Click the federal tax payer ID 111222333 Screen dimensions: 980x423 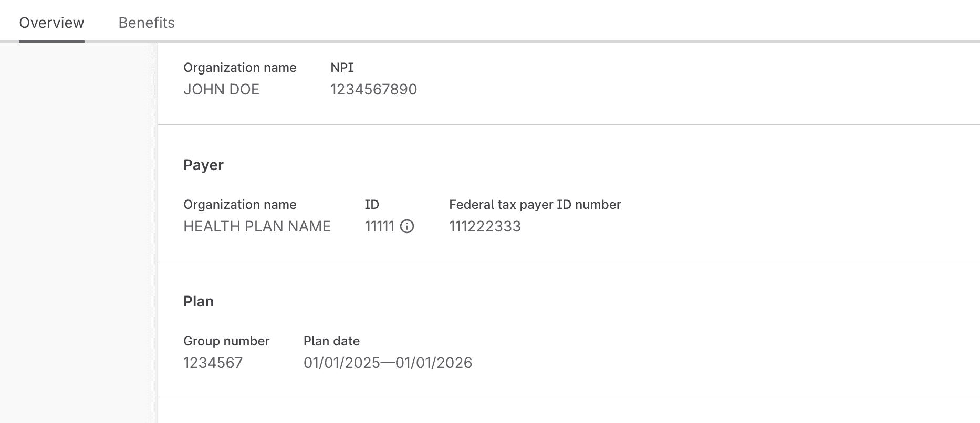point(486,226)
